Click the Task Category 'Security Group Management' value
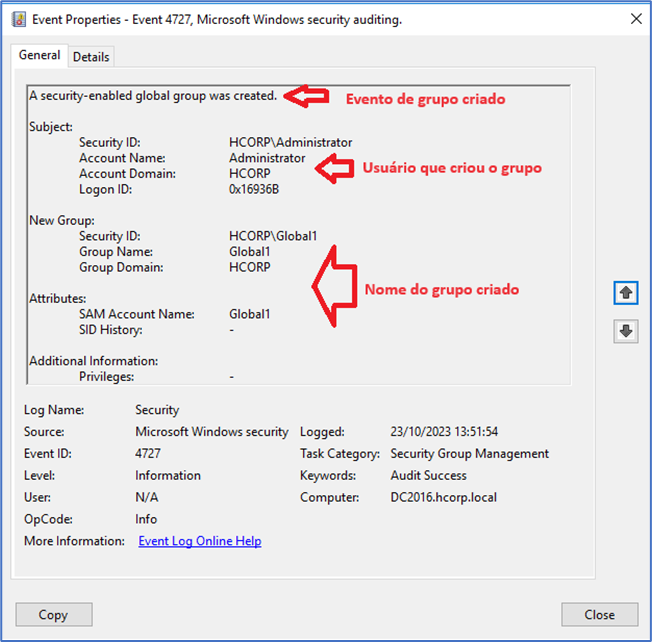The image size is (652, 642). click(469, 453)
